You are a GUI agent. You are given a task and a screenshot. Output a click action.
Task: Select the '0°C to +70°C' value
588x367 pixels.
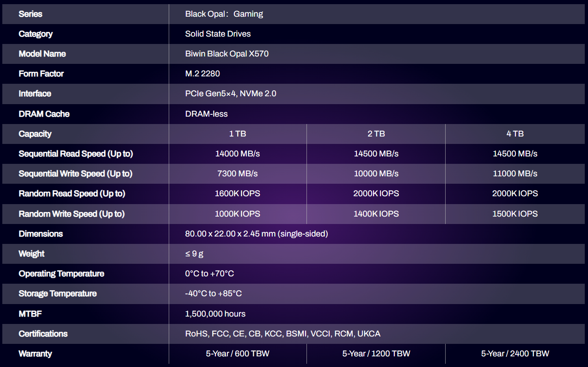tap(209, 274)
